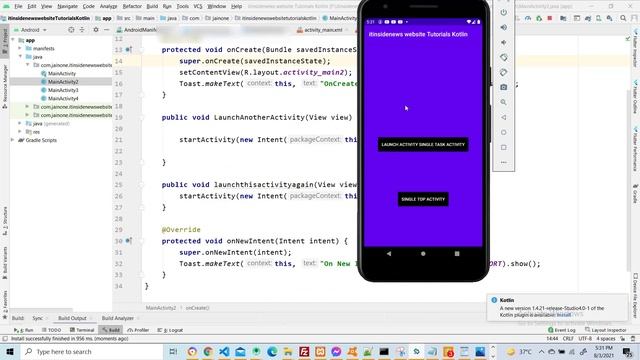
Task: Click the locate-file target icon in Project panel
Action: [71, 30]
